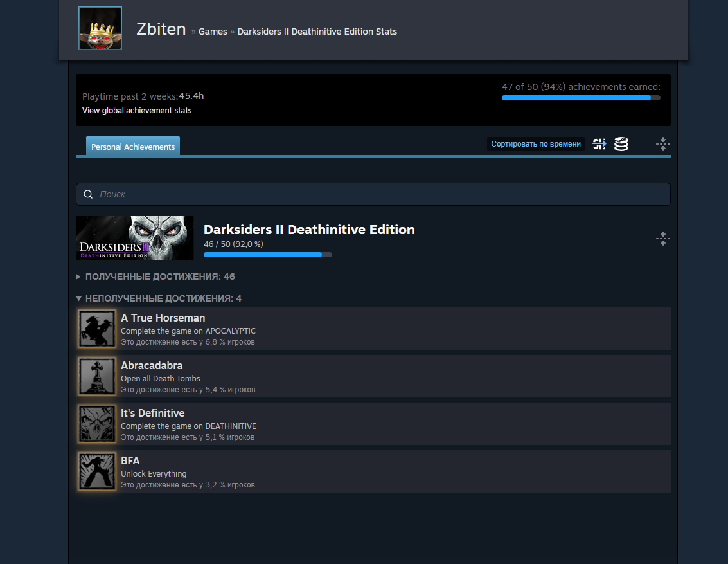The image size is (728, 564).
Task: Click the '46 / 50 (92,0 %)' text
Action: pyautogui.click(x=233, y=244)
